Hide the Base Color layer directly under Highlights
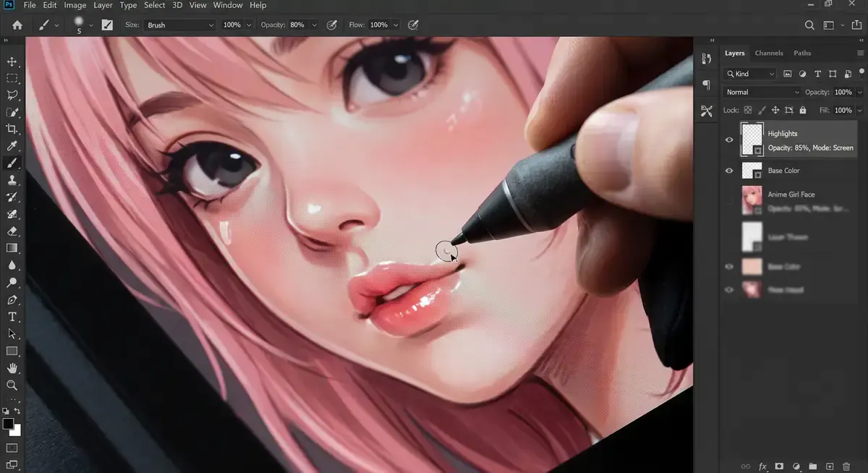 (x=729, y=171)
